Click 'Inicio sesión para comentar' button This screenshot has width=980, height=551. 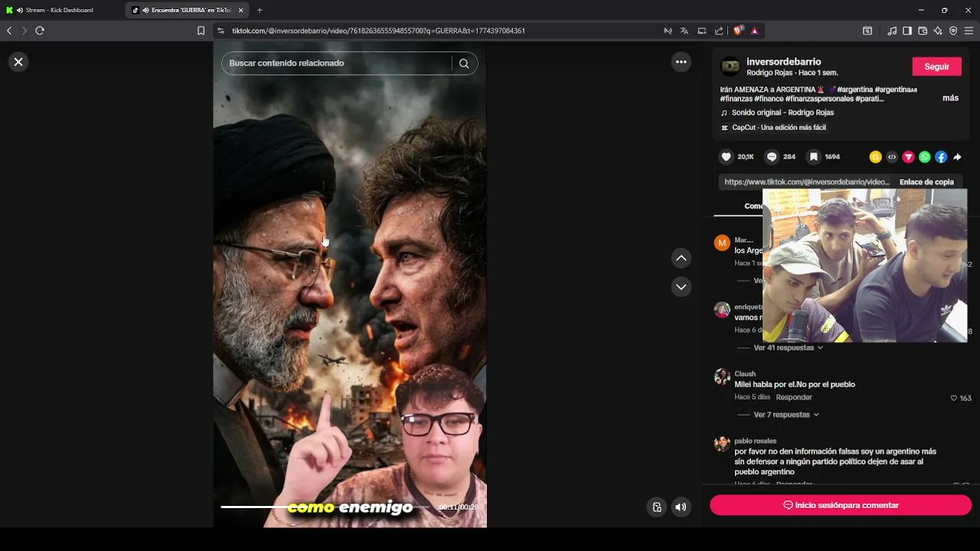tap(841, 505)
